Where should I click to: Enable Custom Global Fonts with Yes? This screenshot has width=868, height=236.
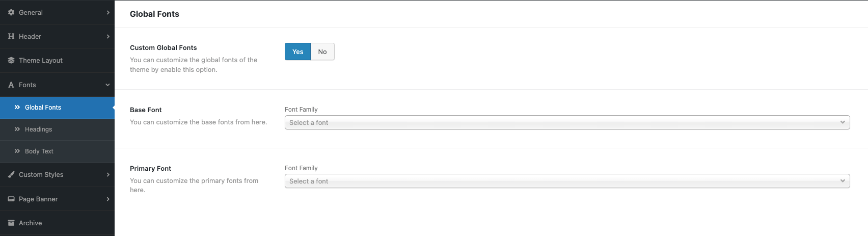pyautogui.click(x=297, y=51)
